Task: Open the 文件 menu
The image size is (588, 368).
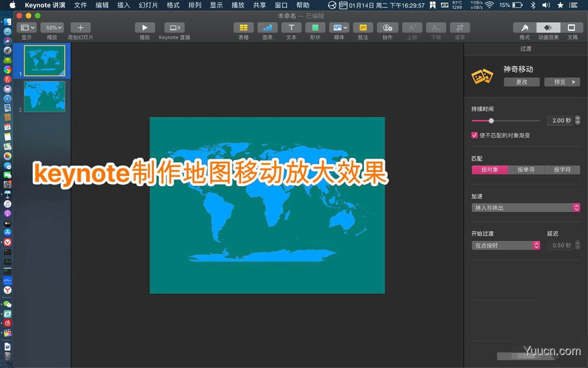Action: pos(80,5)
